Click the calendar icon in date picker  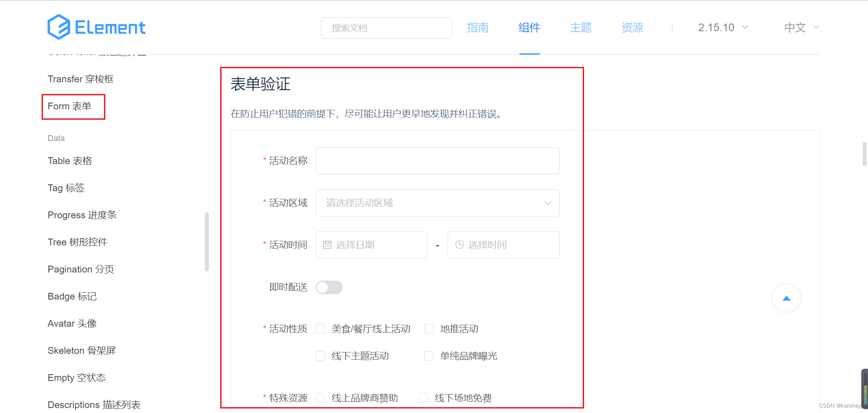pos(327,245)
